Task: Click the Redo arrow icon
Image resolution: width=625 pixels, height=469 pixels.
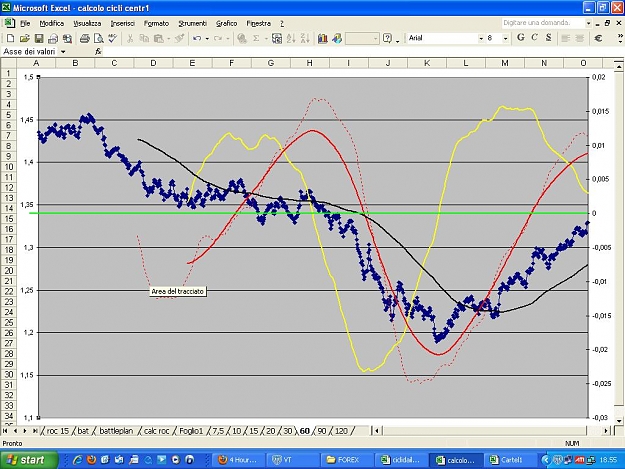Action: pyautogui.click(x=218, y=38)
